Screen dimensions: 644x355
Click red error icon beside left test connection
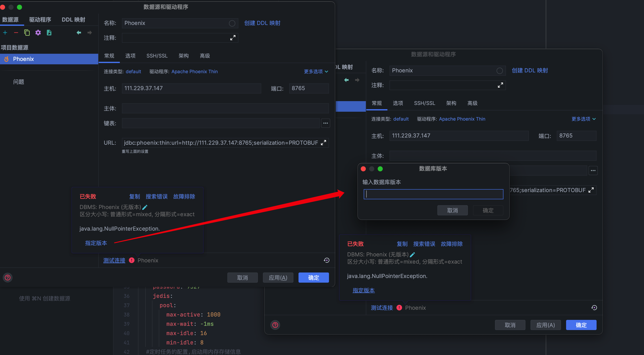[131, 260]
